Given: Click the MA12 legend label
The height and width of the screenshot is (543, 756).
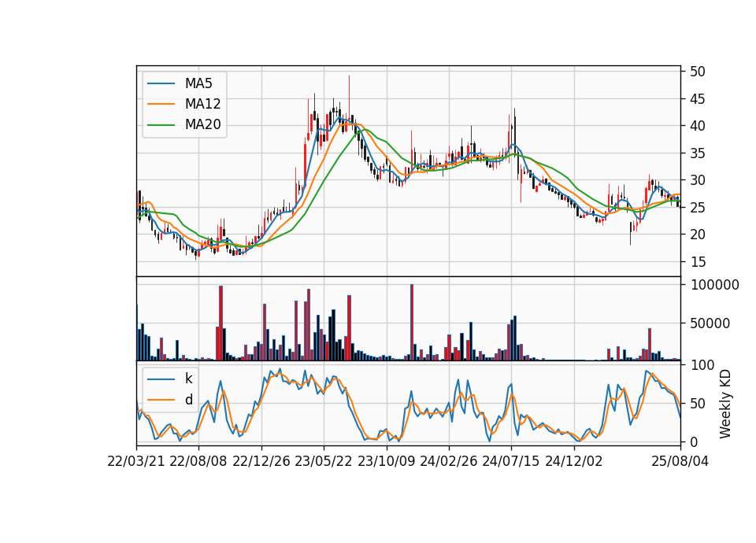Looking at the screenshot, I should pos(202,104).
